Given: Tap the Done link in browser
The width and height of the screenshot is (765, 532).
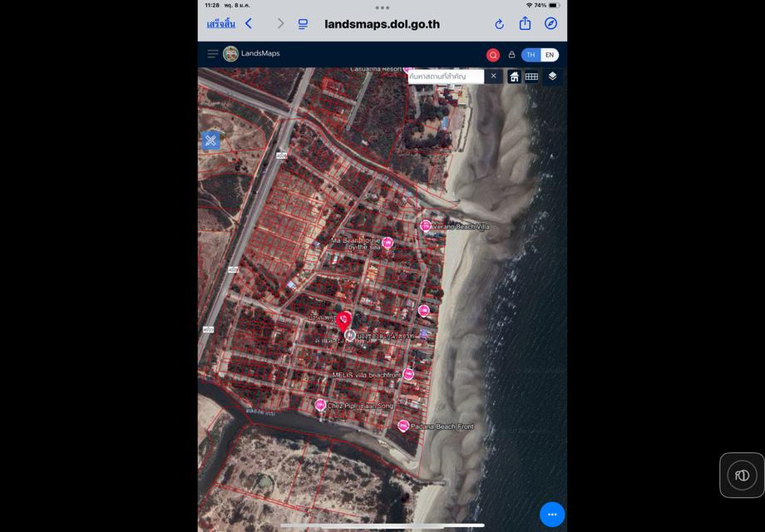Looking at the screenshot, I should 220,24.
